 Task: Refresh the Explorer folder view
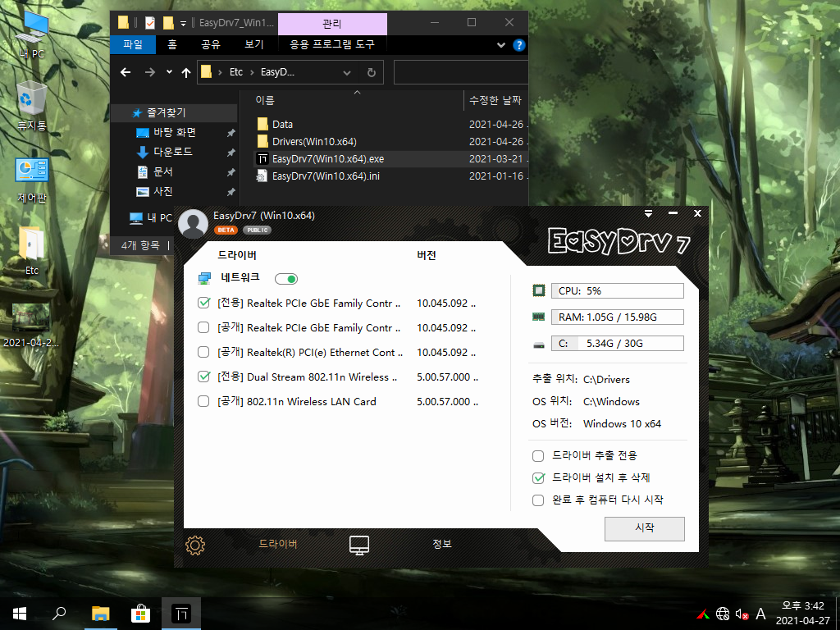coord(372,72)
